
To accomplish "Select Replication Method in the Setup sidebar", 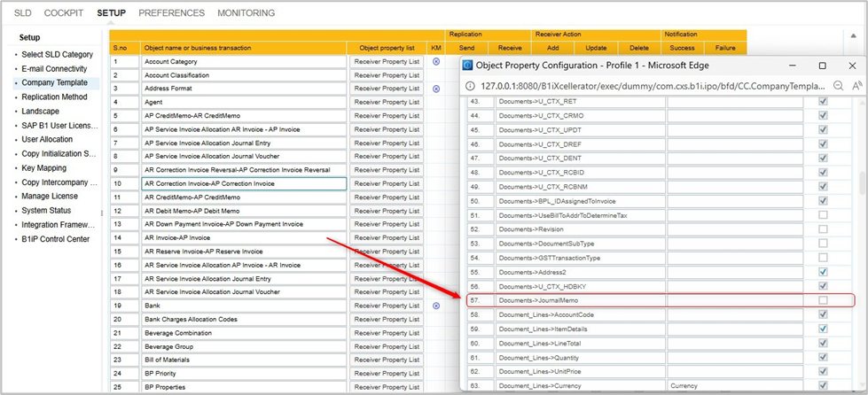I will [54, 97].
